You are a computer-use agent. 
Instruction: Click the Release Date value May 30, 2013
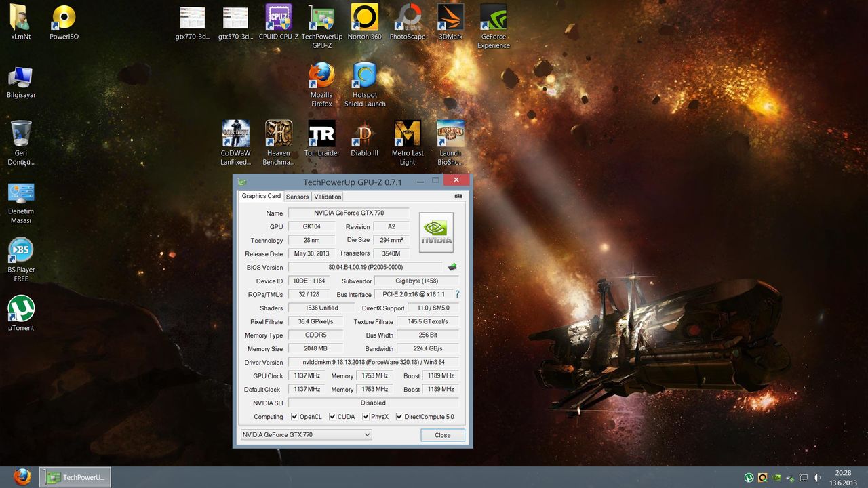point(311,253)
